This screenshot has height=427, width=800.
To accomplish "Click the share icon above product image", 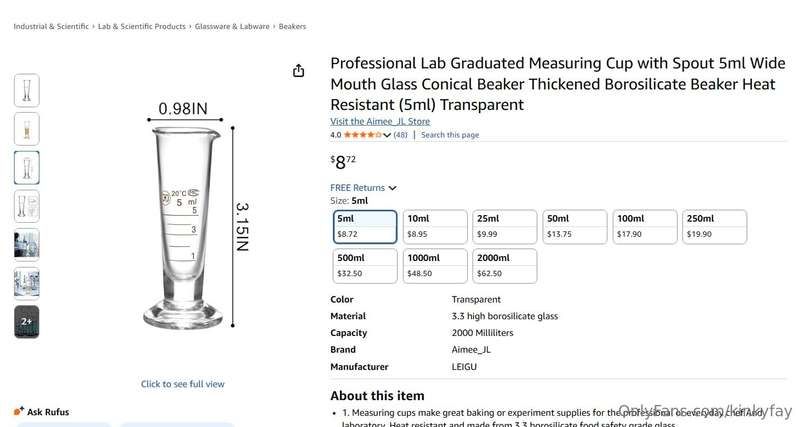I will 298,70.
